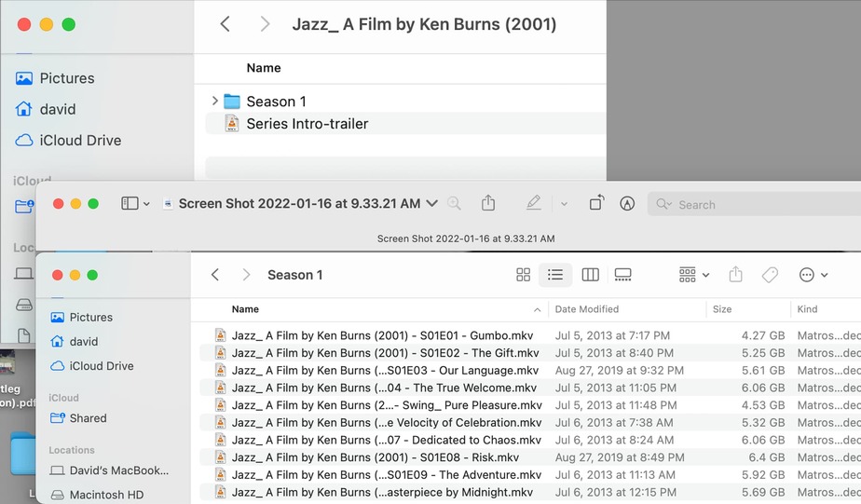Toggle the Preview markup toolbar icon
This screenshot has height=504, width=861.
[627, 204]
